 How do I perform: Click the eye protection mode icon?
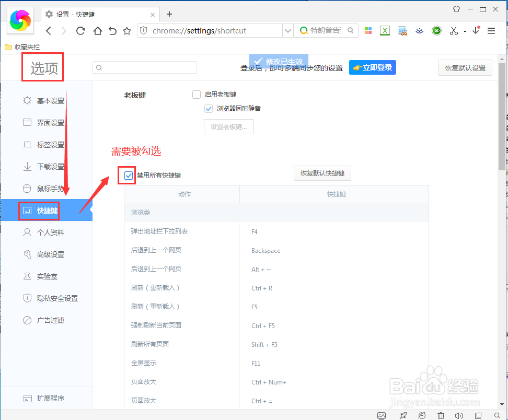419,30
